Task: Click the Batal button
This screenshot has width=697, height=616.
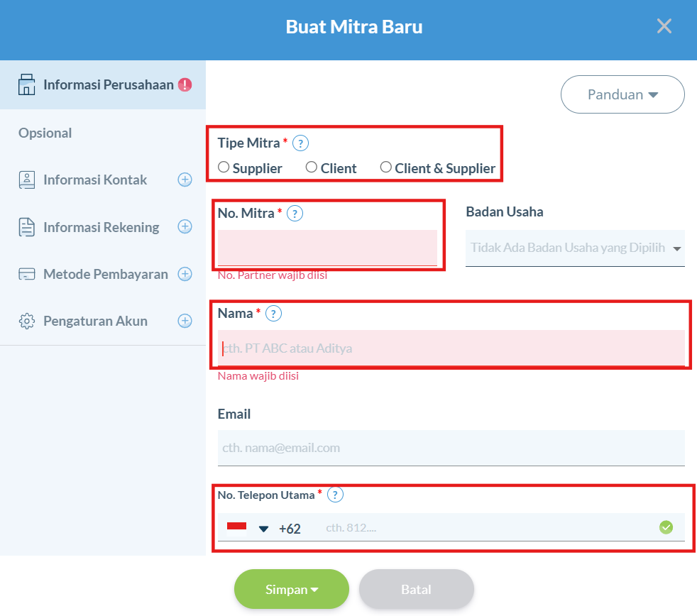Action: click(x=417, y=589)
